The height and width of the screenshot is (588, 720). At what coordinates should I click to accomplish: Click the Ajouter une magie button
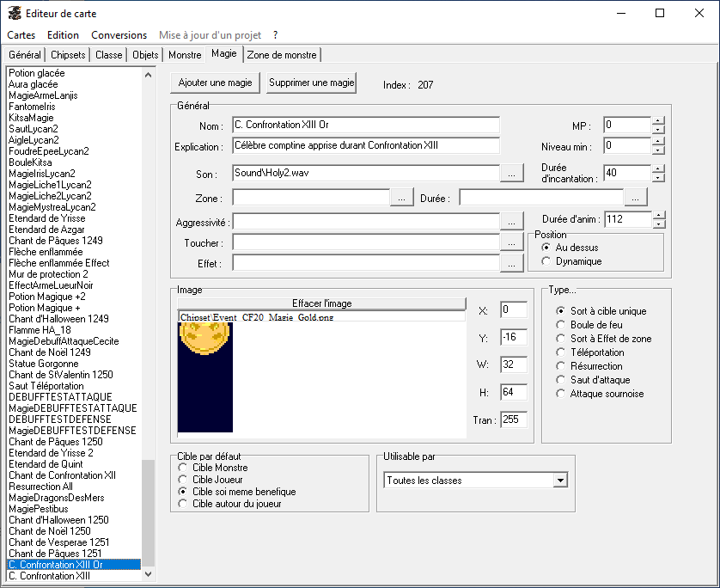click(215, 83)
